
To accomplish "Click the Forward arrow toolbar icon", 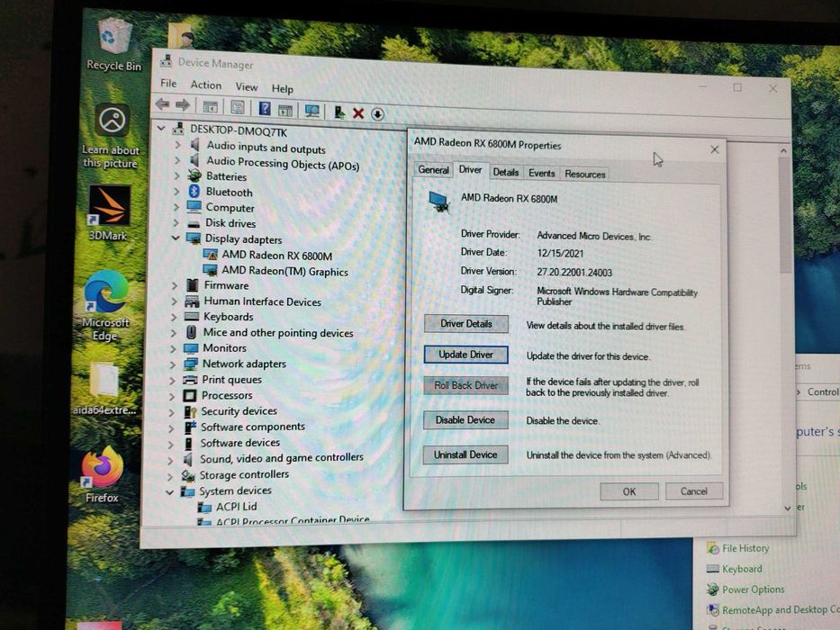I will pos(183,105).
